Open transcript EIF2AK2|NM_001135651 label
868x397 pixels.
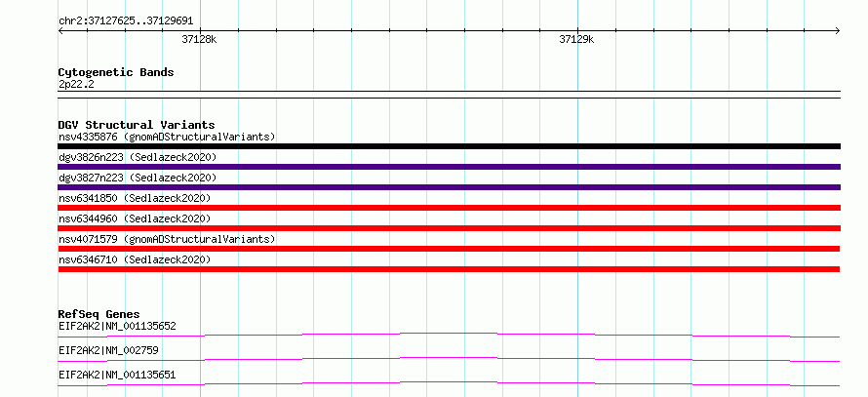point(117,375)
